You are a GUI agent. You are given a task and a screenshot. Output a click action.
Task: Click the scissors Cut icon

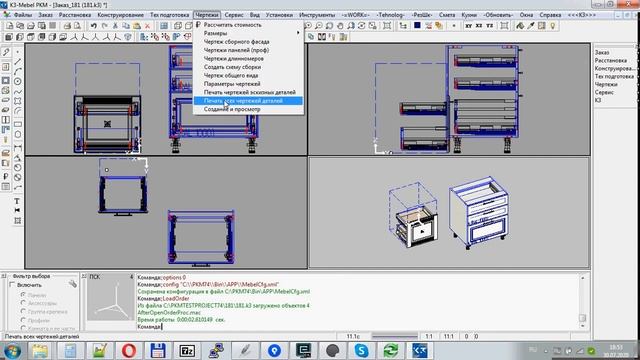point(116,26)
